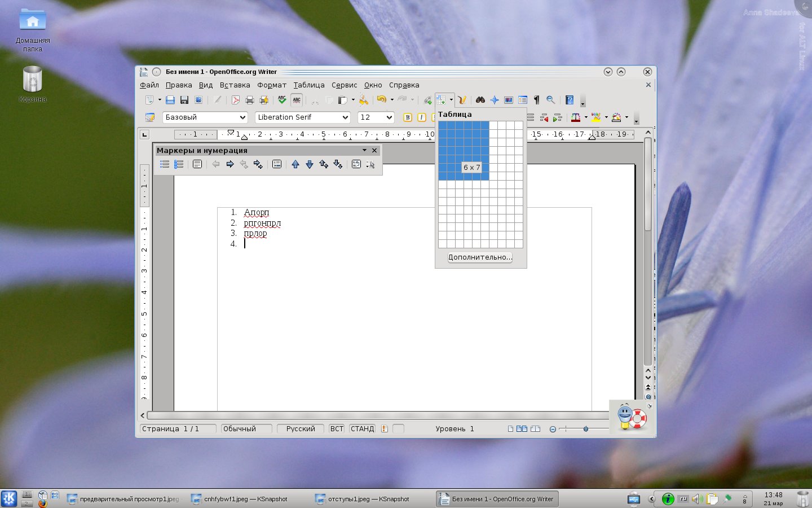Image resolution: width=812 pixels, height=508 pixels.
Task: Demote list item one level right
Action: pos(230,164)
